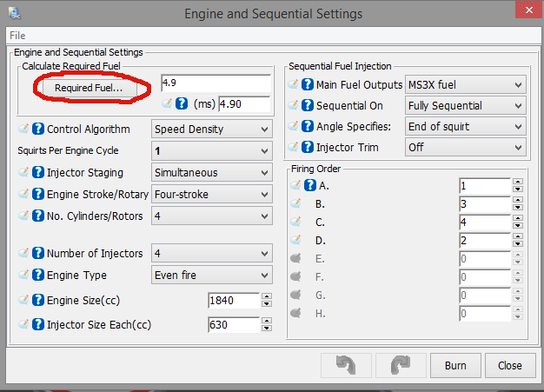Open help for Engine Stroke/Rotary
Image resolution: width=544 pixels, height=392 pixels.
tap(38, 195)
